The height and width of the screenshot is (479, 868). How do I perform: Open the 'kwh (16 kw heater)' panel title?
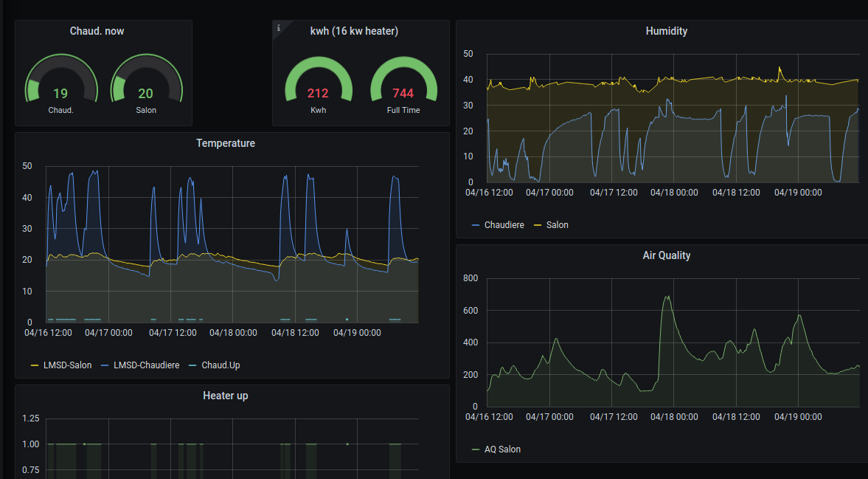click(x=354, y=31)
